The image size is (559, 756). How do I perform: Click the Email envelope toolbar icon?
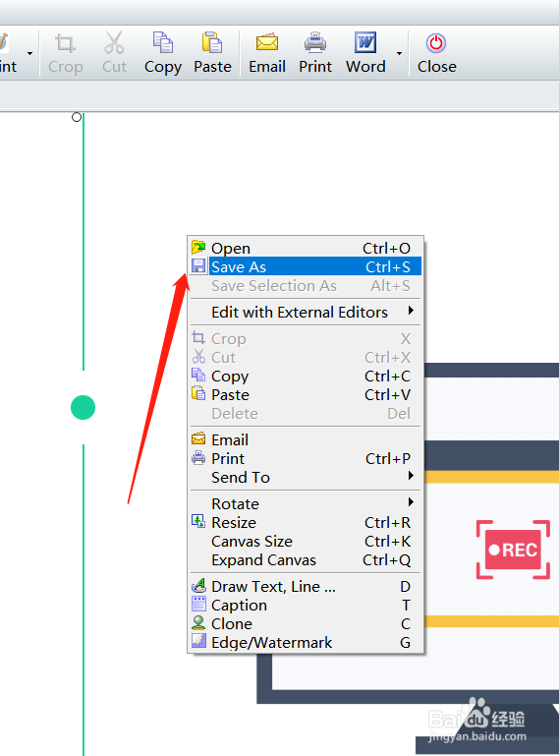(x=267, y=43)
